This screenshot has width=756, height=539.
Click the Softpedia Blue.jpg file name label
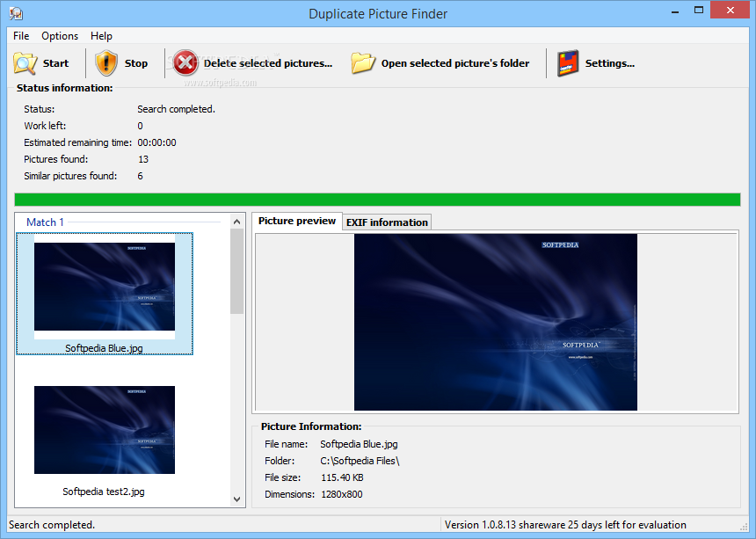(x=104, y=348)
